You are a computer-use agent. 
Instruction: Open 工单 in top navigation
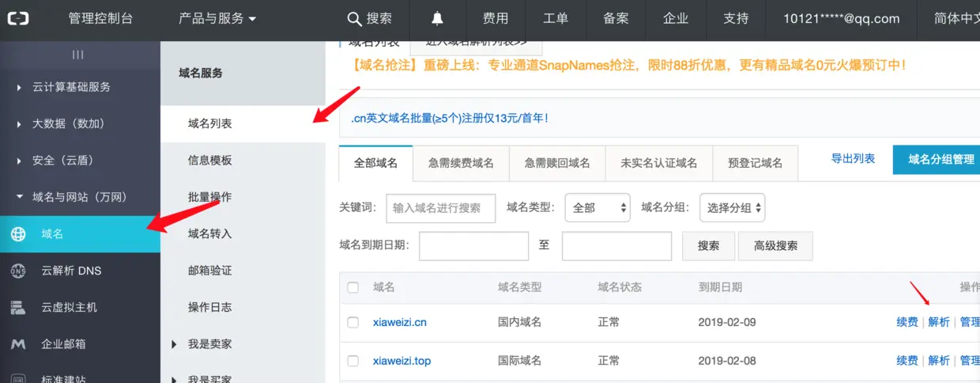pos(556,18)
